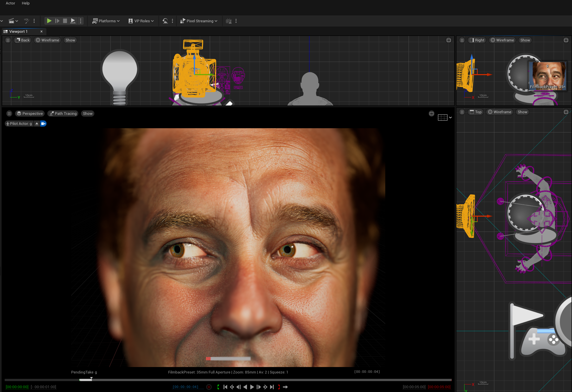This screenshot has width=572, height=392.
Task: Click the FilmbackPreset camera thumbnail in the Right viewport
Action: pos(547,76)
